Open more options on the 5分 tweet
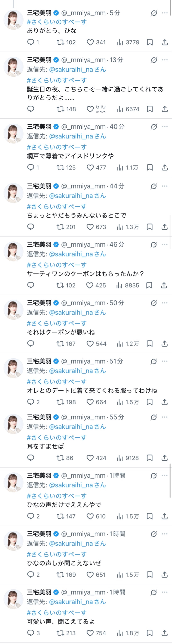172x644 pixels. tap(165, 13)
